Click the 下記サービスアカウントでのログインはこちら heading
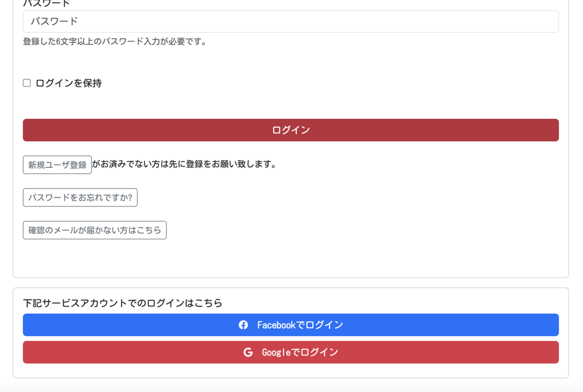 pos(122,303)
